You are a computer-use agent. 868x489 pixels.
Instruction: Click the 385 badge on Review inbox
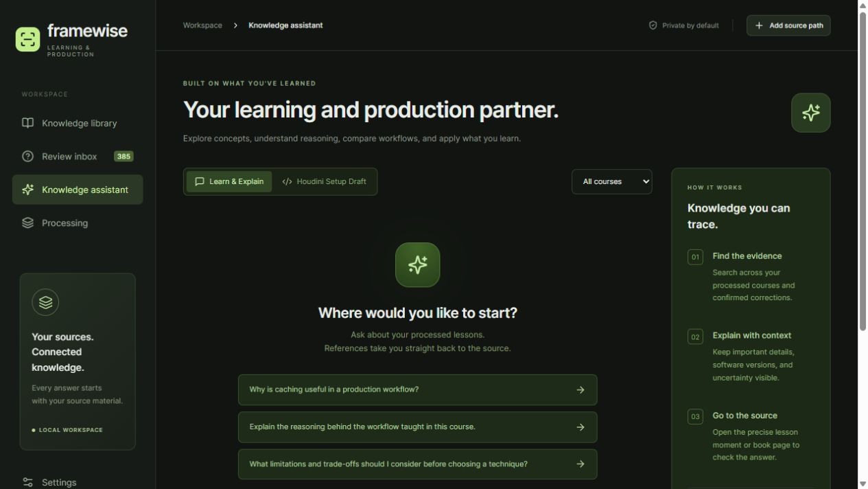[124, 156]
